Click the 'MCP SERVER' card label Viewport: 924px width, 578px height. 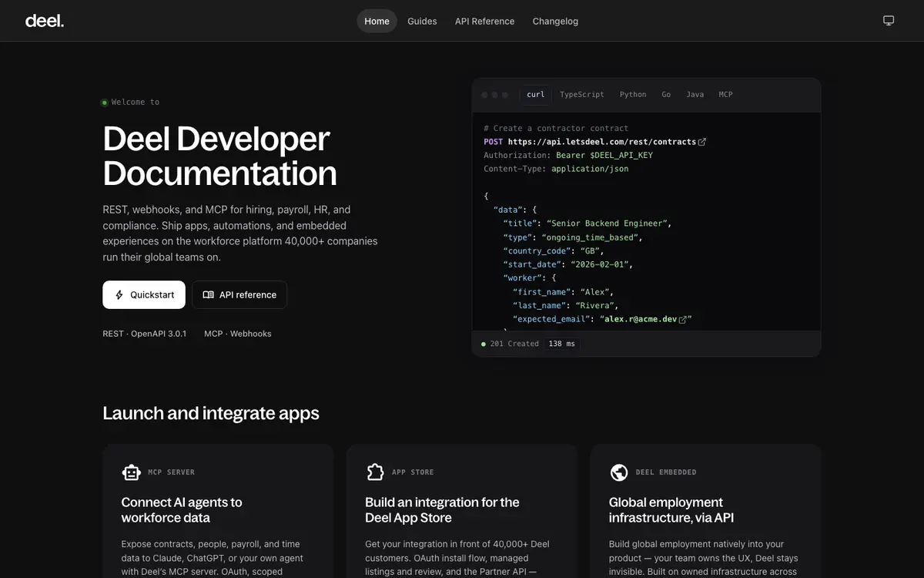[171, 472]
